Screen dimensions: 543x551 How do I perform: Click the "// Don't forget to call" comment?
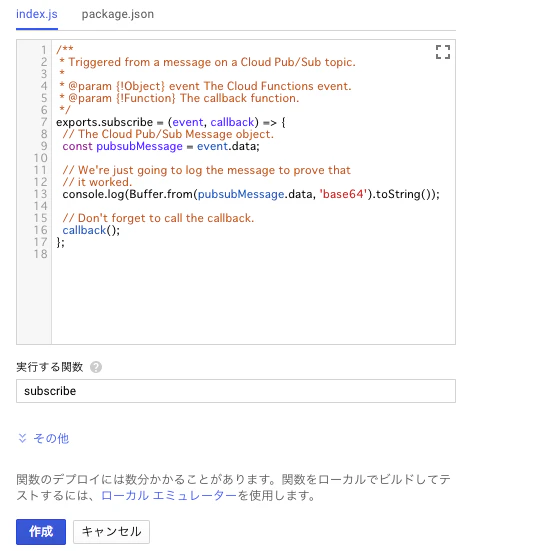point(158,218)
